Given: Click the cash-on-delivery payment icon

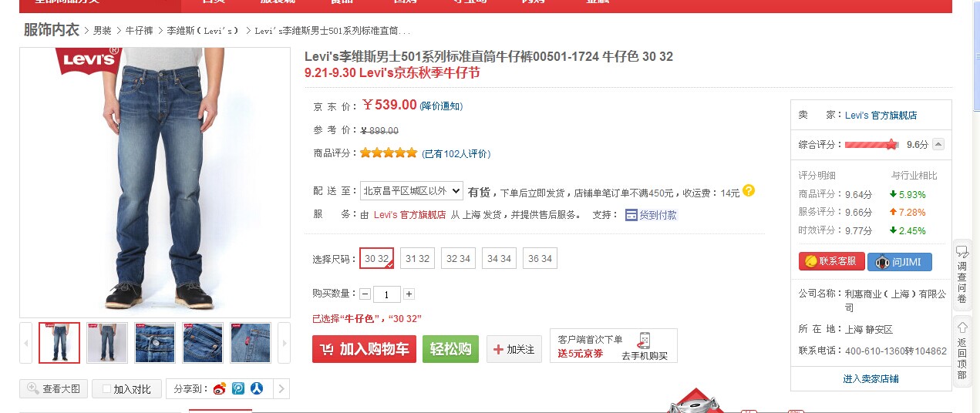Looking at the screenshot, I should pyautogui.click(x=631, y=215).
